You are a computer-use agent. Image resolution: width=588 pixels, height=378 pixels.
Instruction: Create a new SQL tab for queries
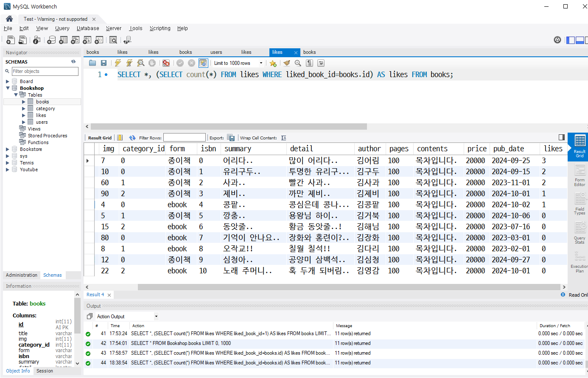coord(11,40)
